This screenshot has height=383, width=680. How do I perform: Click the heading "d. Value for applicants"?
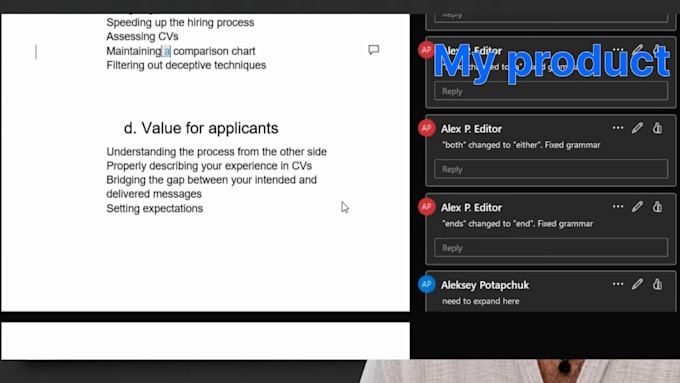(201, 128)
